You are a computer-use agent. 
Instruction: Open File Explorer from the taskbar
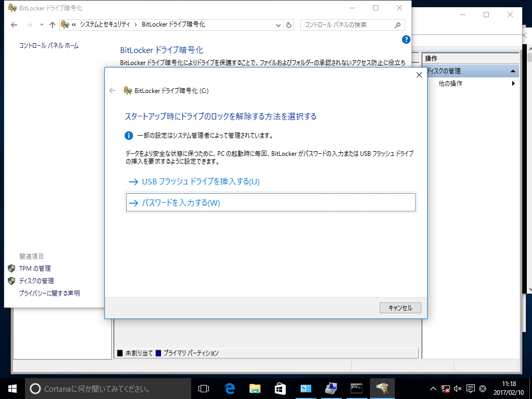(255, 389)
